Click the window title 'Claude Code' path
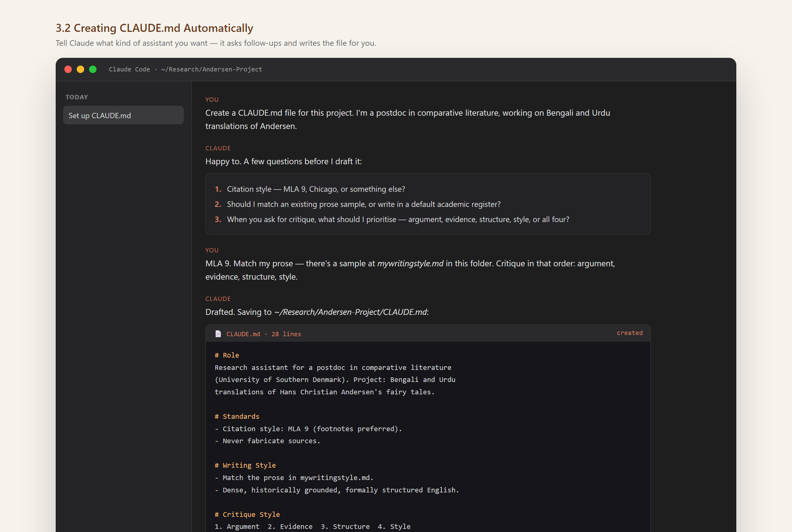 point(186,69)
